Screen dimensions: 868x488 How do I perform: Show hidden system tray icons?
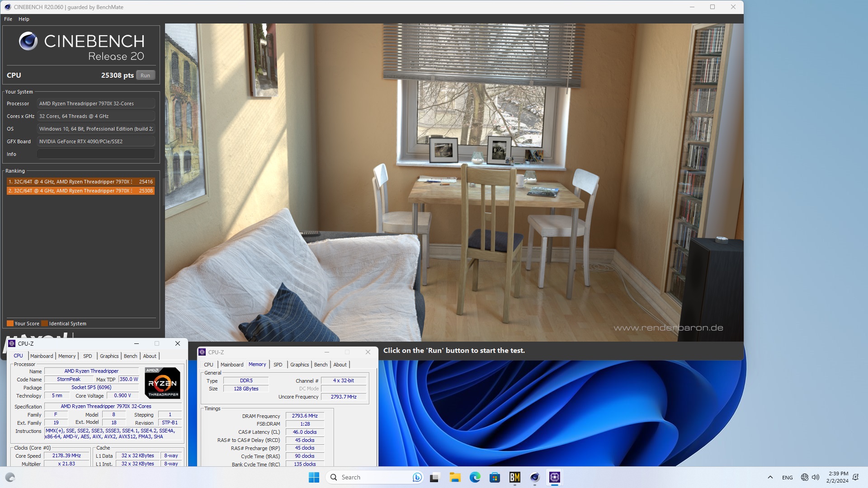tap(770, 477)
